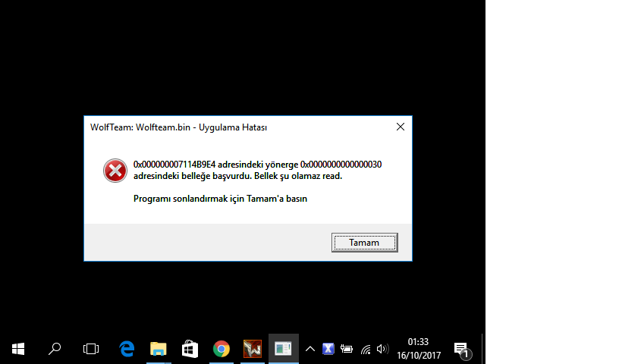Click the error address 0x000000007114B9E4 text line
The width and height of the screenshot is (619, 364).
(257, 165)
